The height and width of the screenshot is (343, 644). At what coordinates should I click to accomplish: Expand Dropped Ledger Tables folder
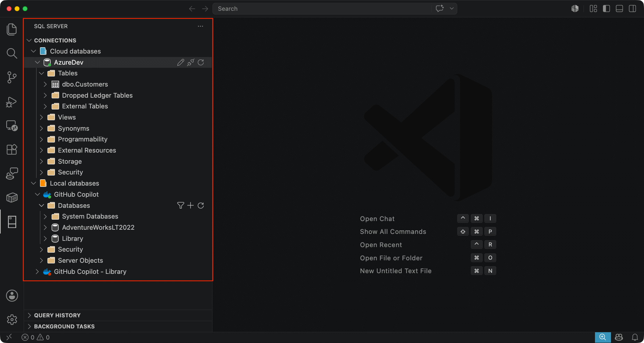pyautogui.click(x=45, y=95)
